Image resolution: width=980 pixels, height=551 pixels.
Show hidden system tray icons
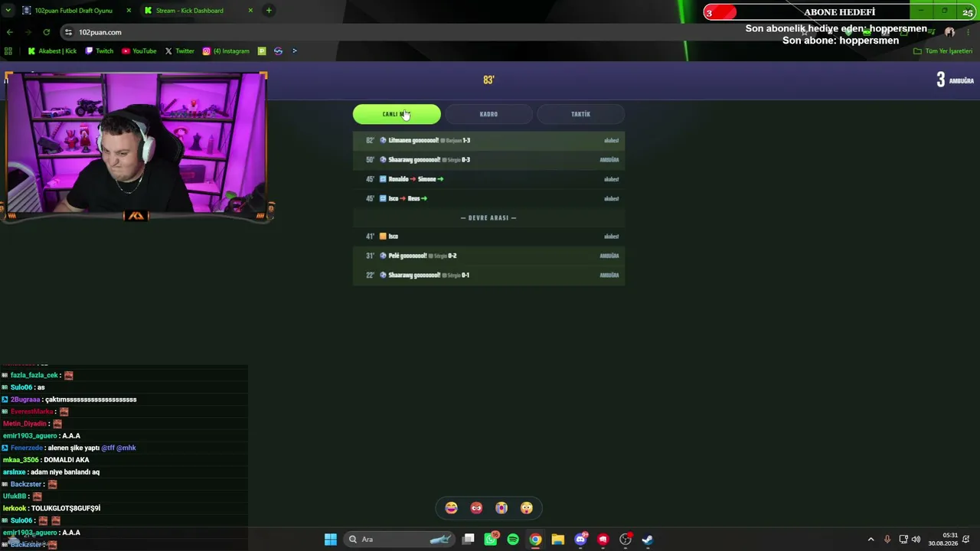point(871,540)
